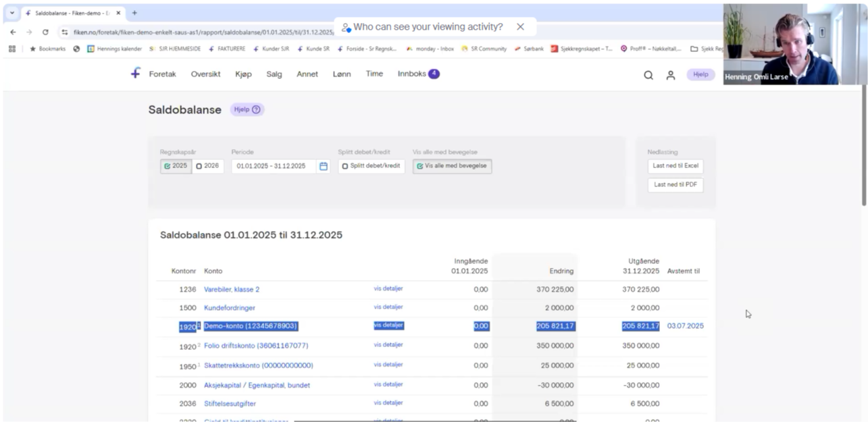Image resolution: width=868 pixels, height=422 pixels.
Task: Click Last ned til Excel button
Action: click(675, 166)
